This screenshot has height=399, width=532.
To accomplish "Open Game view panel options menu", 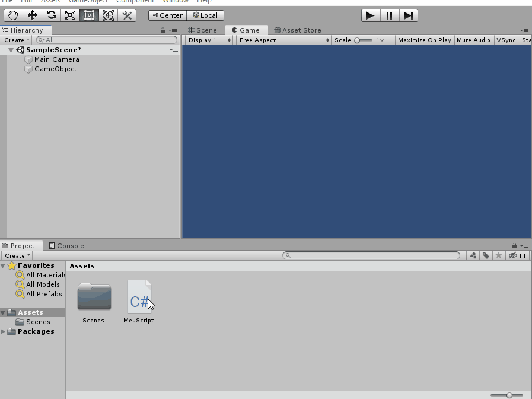I will [x=524, y=30].
